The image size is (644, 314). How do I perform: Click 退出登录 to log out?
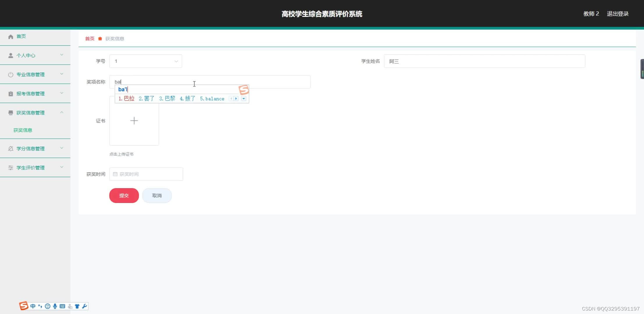618,14
